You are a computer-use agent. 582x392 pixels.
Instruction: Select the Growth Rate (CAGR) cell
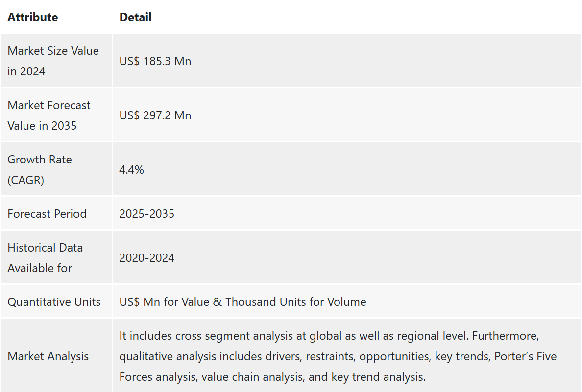point(56,169)
